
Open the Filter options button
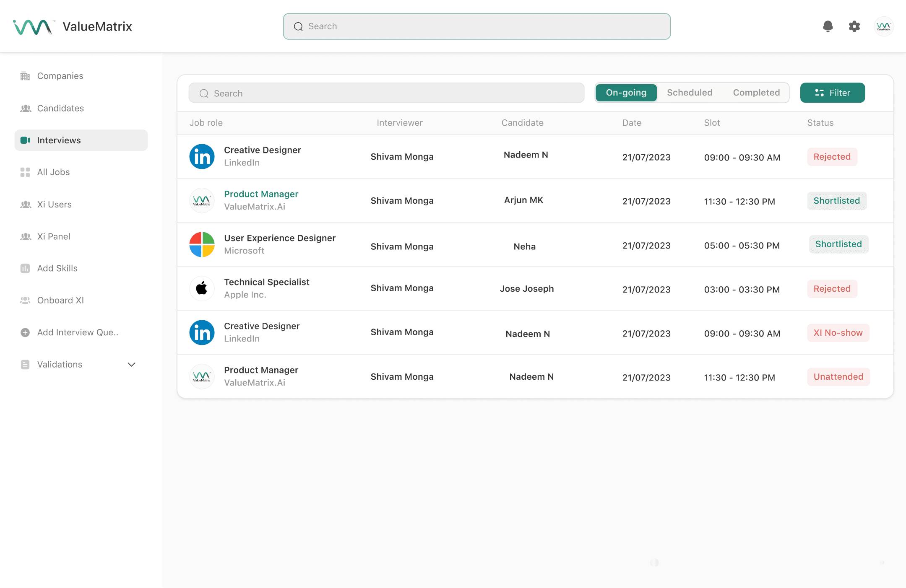832,93
